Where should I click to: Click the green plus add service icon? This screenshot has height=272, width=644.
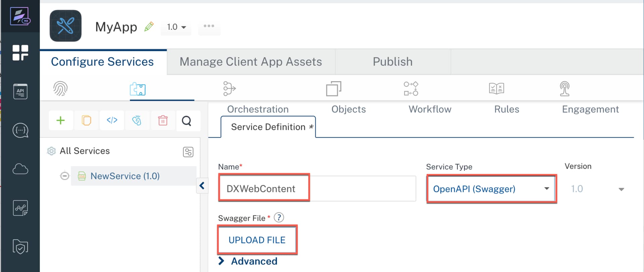point(61,121)
